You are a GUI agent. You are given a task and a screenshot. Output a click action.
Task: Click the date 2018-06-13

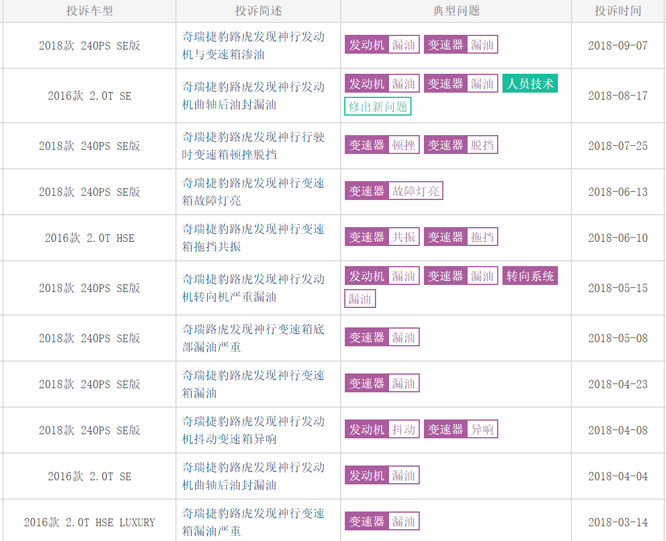[618, 192]
